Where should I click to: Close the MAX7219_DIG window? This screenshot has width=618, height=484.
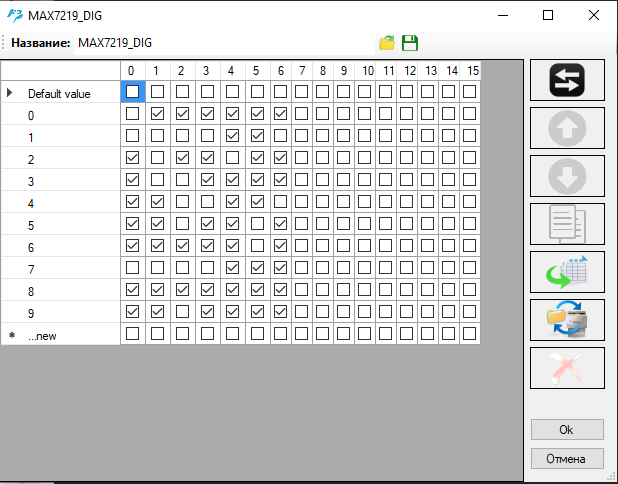(594, 15)
